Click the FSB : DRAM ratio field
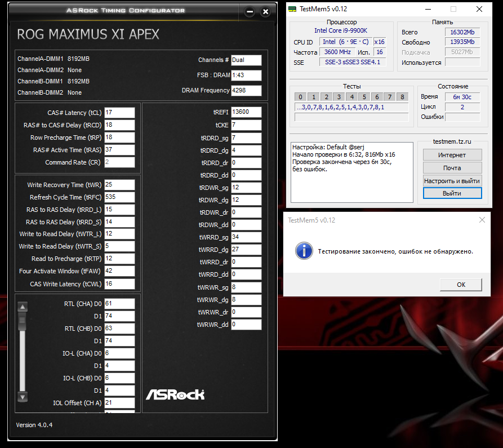The image size is (503, 448). coord(246,75)
